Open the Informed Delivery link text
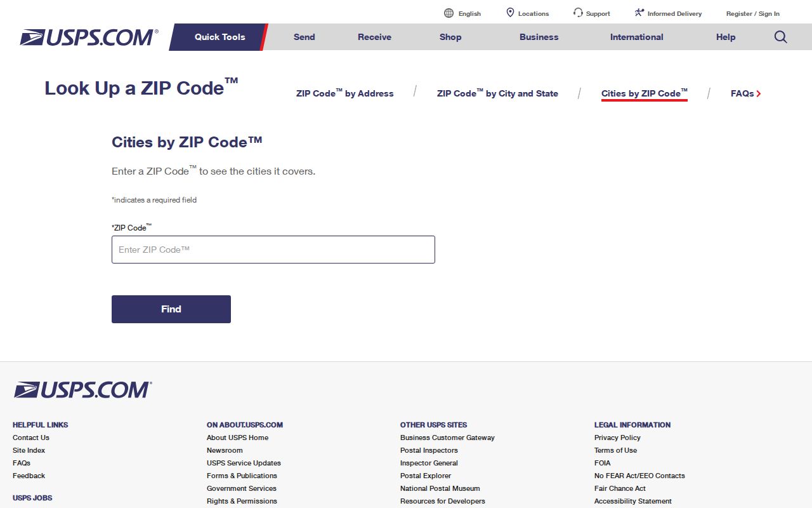 pyautogui.click(x=674, y=14)
